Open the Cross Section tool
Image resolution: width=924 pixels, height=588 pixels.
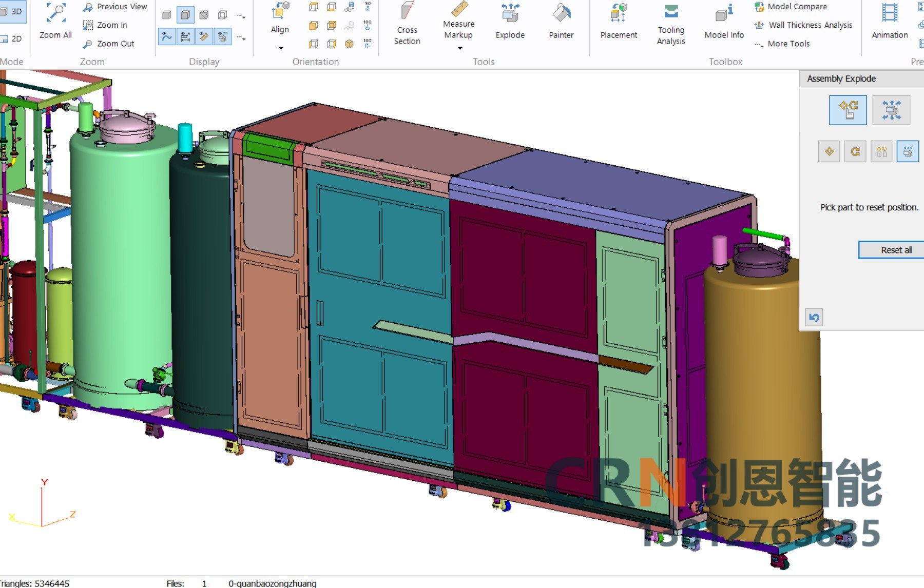(x=407, y=24)
